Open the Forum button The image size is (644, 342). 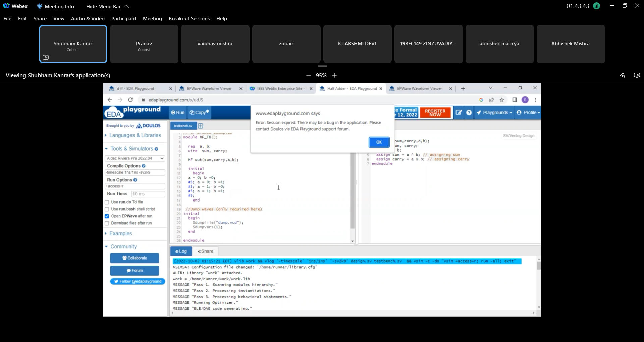coord(135,271)
